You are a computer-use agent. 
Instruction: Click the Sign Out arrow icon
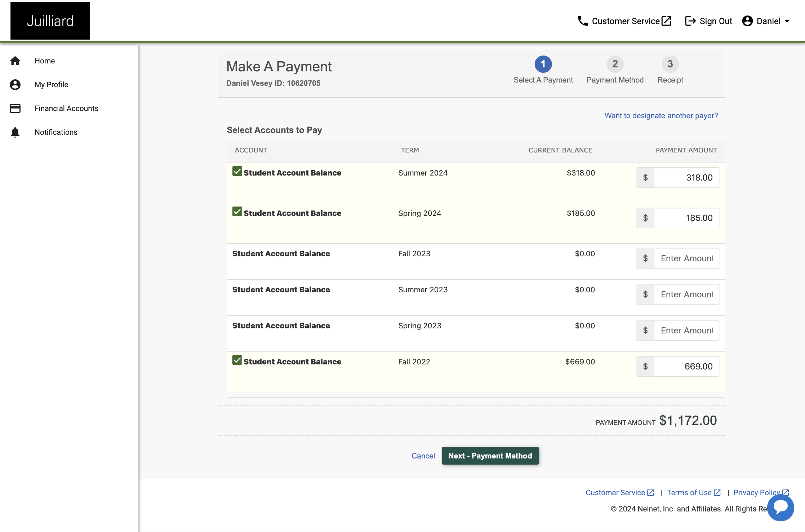pos(690,21)
